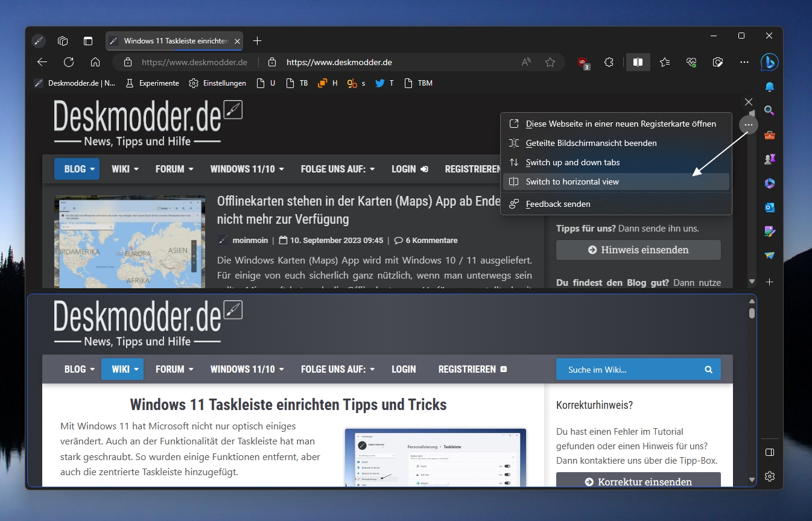
Task: Expand BLOG dropdown in top pane
Action: tap(77, 169)
